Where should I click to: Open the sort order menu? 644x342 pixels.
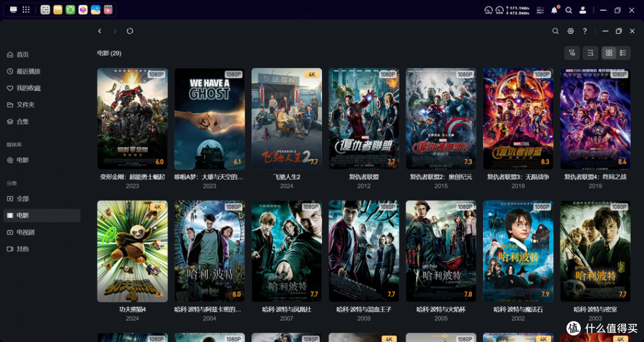(x=590, y=52)
